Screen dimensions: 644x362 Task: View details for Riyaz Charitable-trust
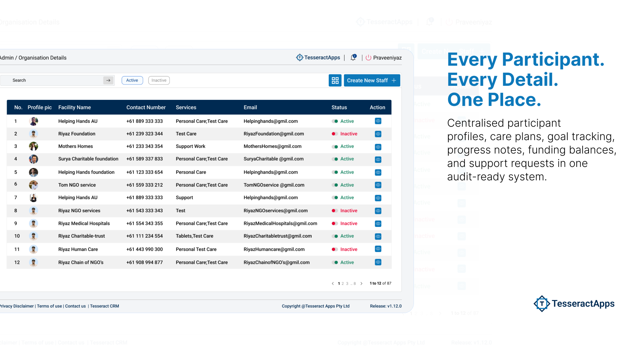coord(378,236)
